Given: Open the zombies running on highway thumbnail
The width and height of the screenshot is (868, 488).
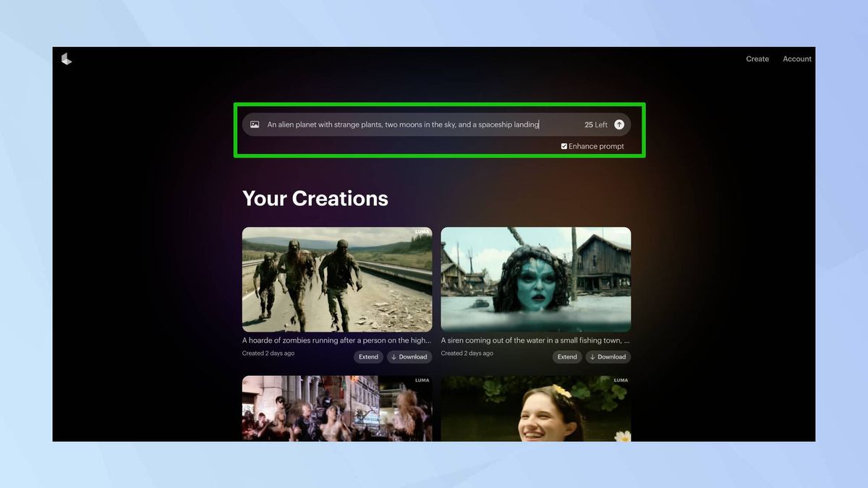Looking at the screenshot, I should click(337, 280).
